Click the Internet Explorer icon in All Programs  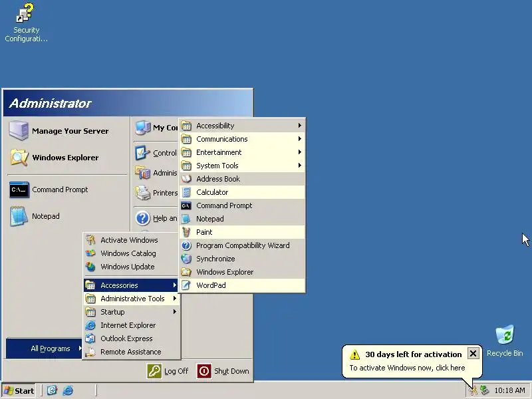tap(90, 325)
